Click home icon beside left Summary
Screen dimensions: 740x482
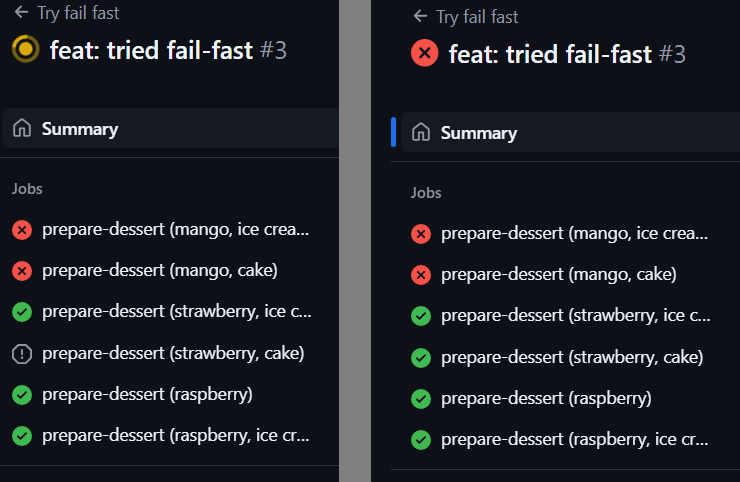pos(22,129)
